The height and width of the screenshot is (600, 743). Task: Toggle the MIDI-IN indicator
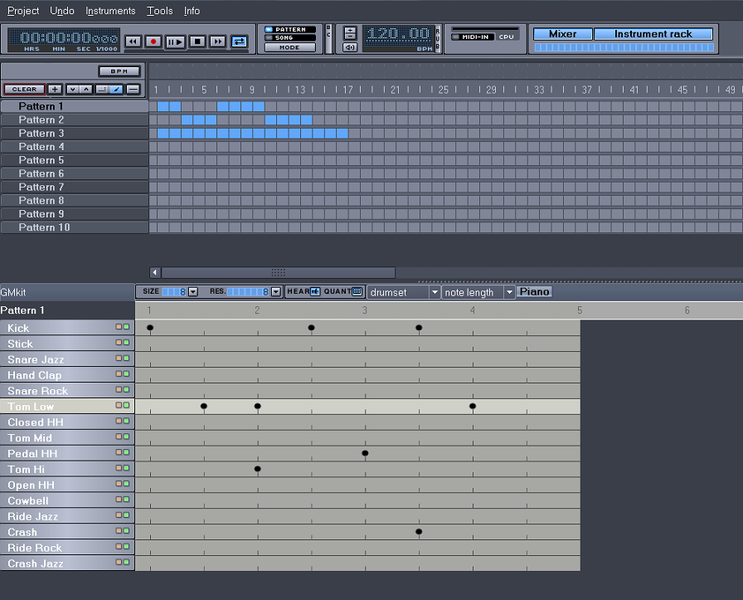pos(473,36)
